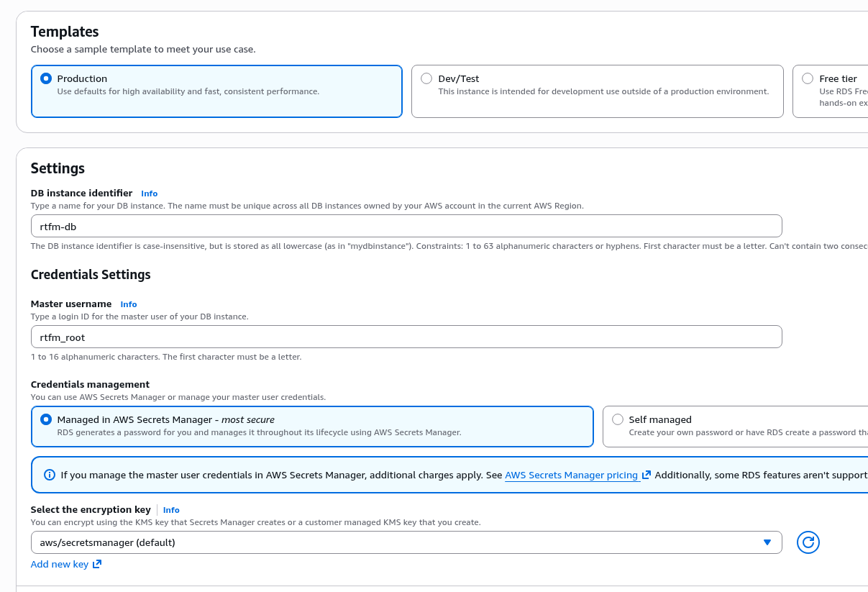Viewport: 868px width, 592px height.
Task: Open Info link next to Master username
Action: 128,304
